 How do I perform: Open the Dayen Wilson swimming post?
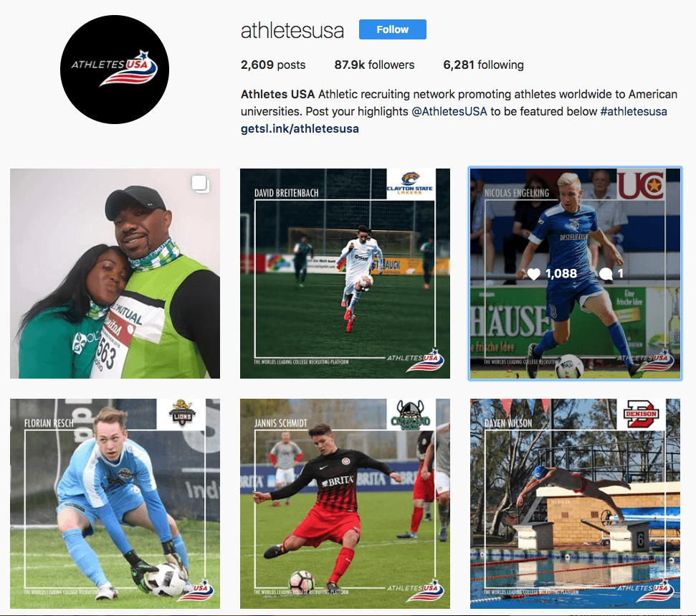(576, 503)
